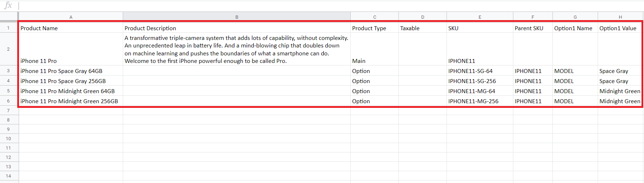Click 'MODEL' cell in row 3
Image resolution: width=644 pixels, height=183 pixels.
575,71
